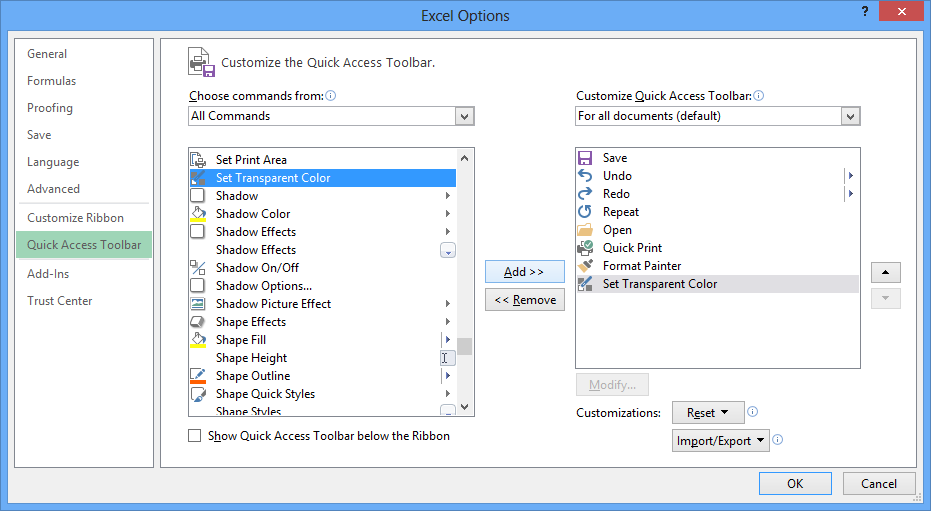The width and height of the screenshot is (931, 511).
Task: Click info icon next to Choose commands from
Action: pyautogui.click(x=331, y=96)
